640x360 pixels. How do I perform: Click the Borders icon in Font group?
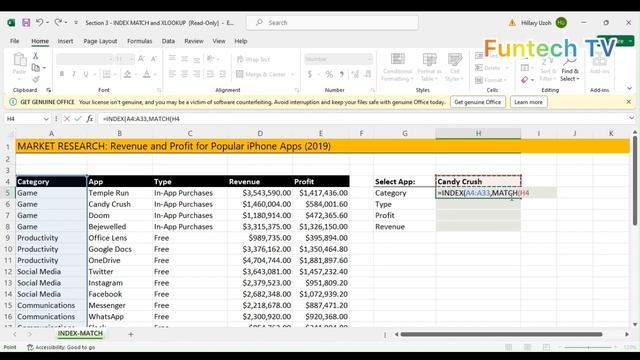[107, 74]
